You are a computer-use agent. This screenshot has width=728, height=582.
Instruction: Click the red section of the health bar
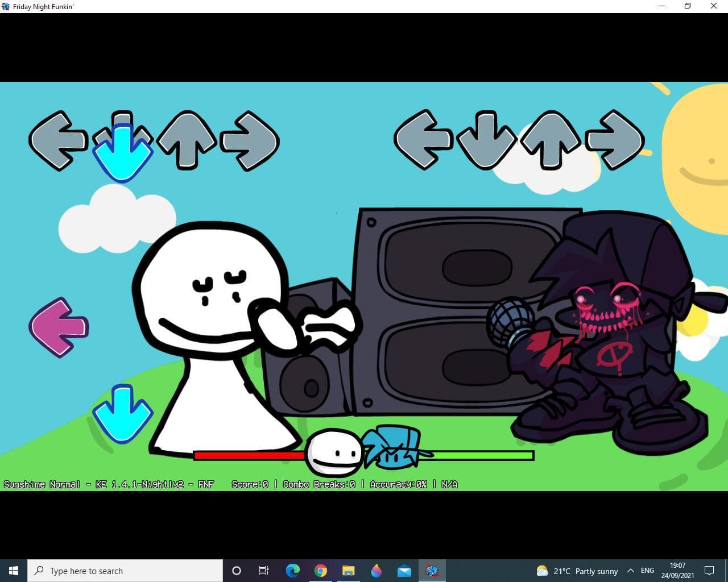coord(249,455)
